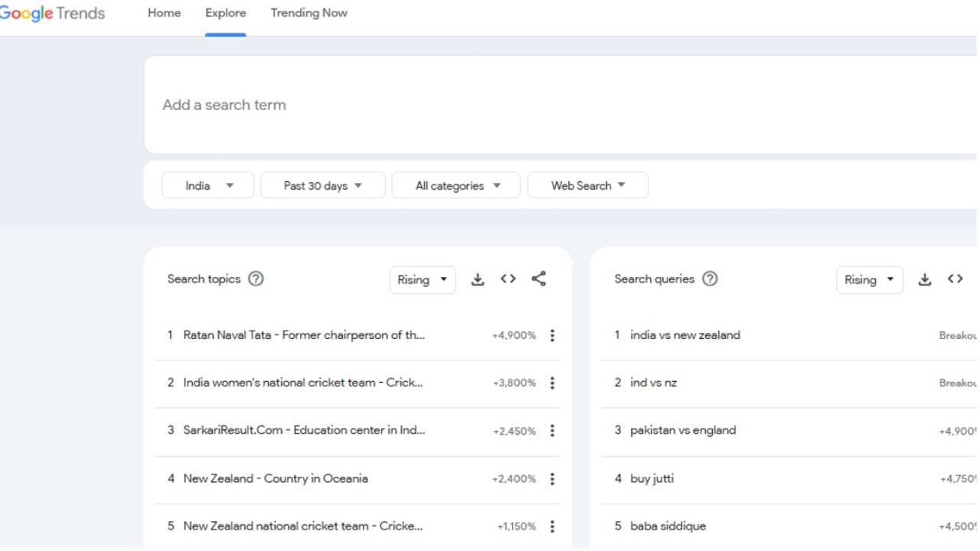980x551 pixels.
Task: Show help for Search queries
Action: point(710,279)
